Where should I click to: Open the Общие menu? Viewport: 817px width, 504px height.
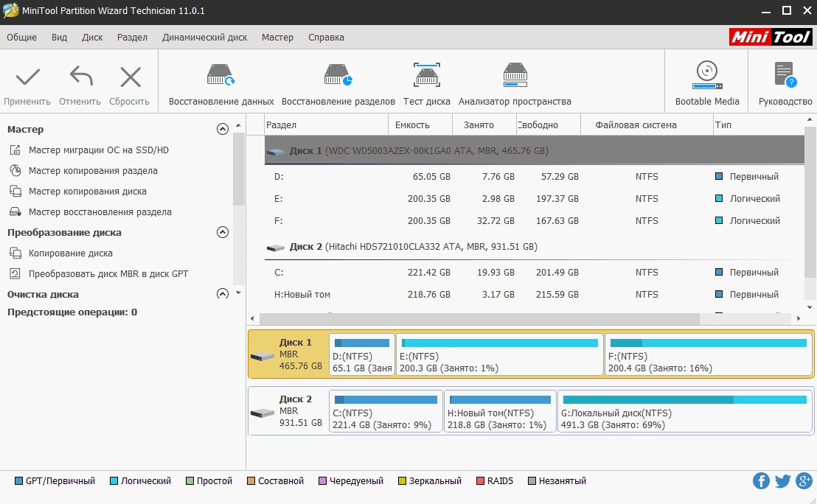click(x=22, y=38)
